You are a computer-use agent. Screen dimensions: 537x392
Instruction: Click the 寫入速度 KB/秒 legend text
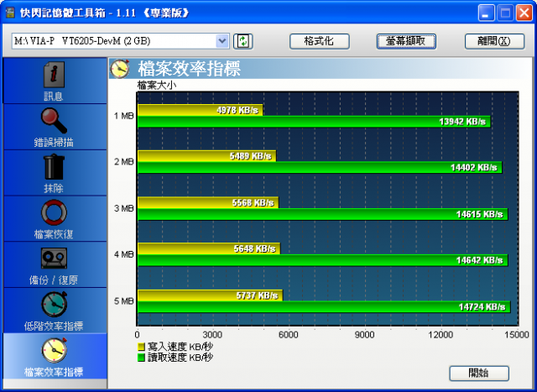180,347
